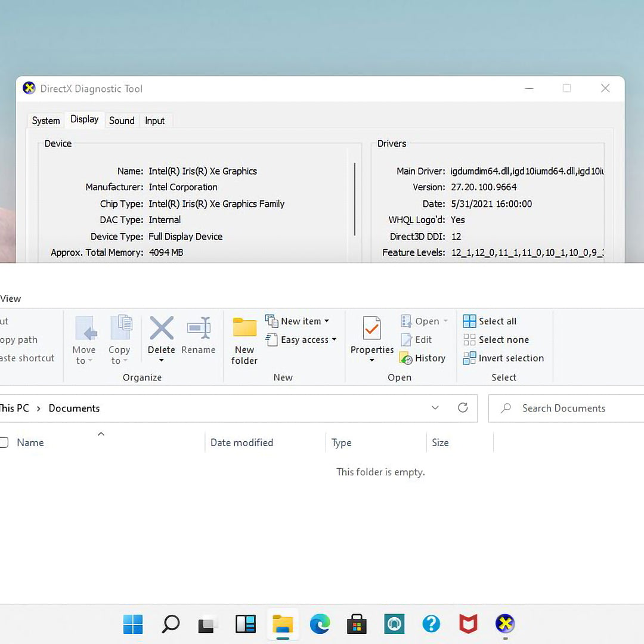The width and height of the screenshot is (644, 644).
Task: Switch to the System tab
Action: tap(46, 120)
